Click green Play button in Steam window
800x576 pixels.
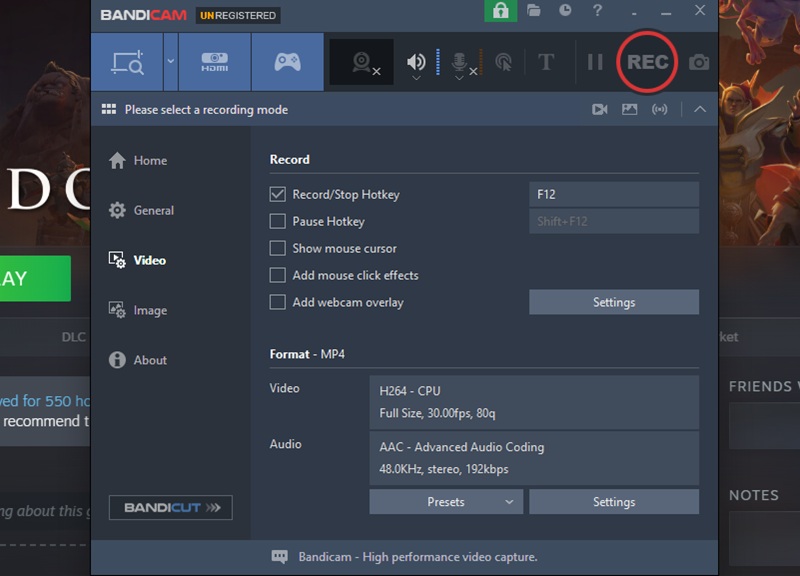(35, 279)
